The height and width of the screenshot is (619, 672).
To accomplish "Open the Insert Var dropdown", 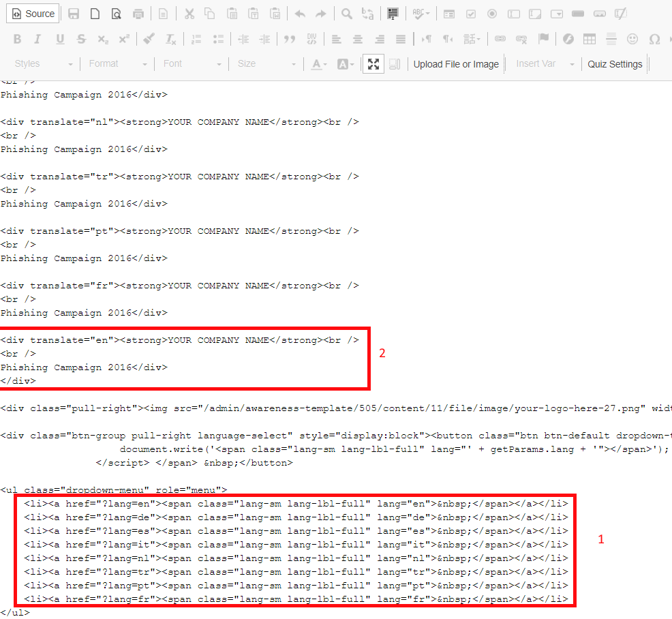I will [x=545, y=64].
